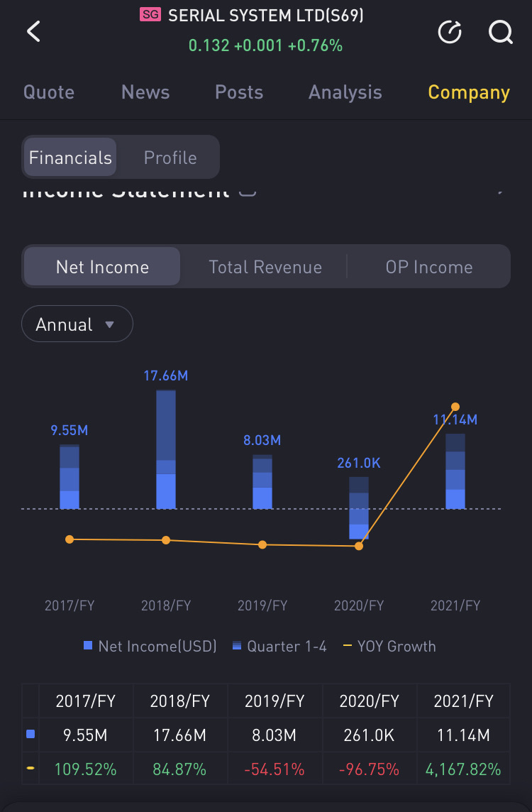The width and height of the screenshot is (532, 812).
Task: Tap the Net Income(USD) legend square
Action: (88, 646)
